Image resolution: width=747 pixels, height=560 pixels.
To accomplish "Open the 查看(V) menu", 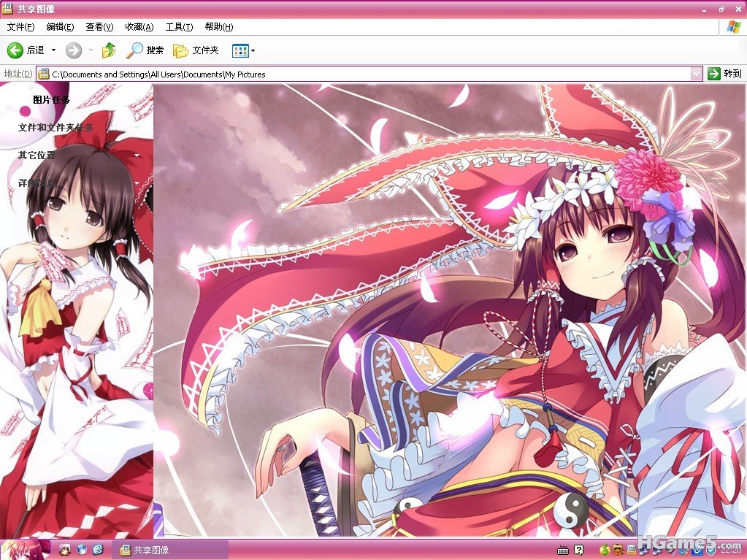I will point(99,27).
